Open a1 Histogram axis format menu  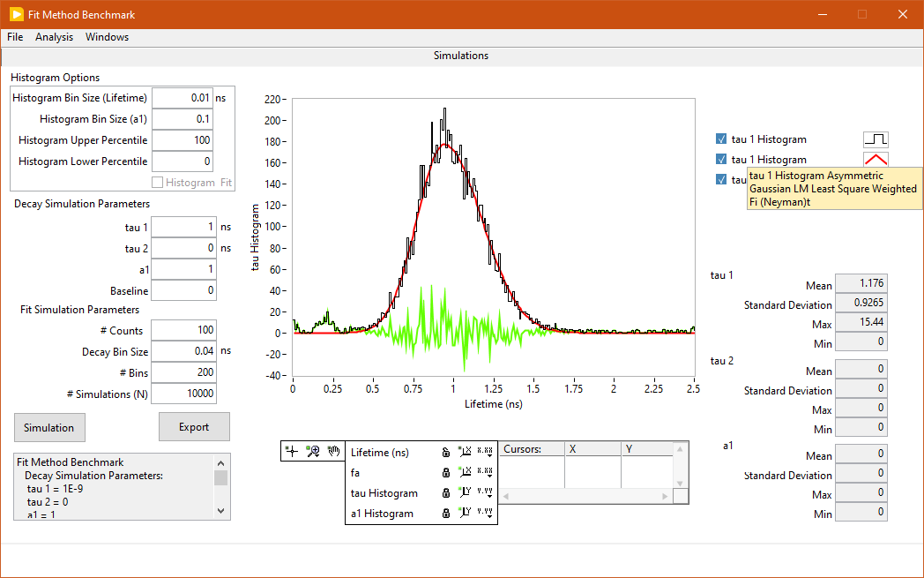pyautogui.click(x=485, y=513)
